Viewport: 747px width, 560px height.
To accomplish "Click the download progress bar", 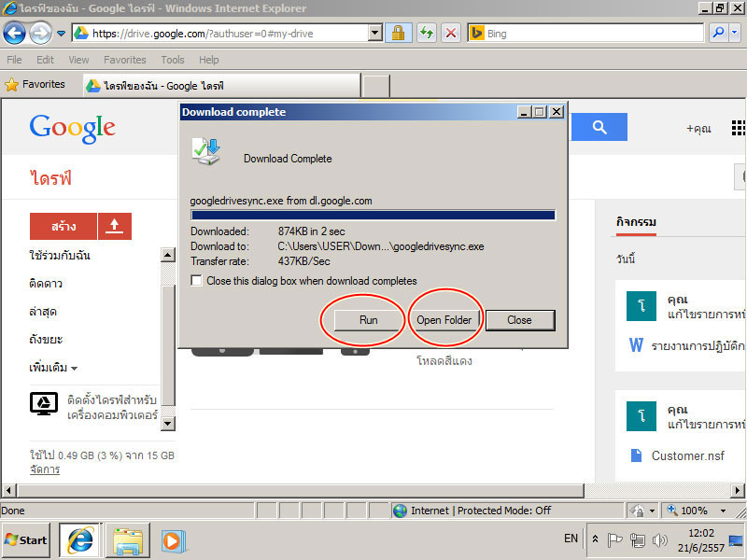I will (373, 216).
